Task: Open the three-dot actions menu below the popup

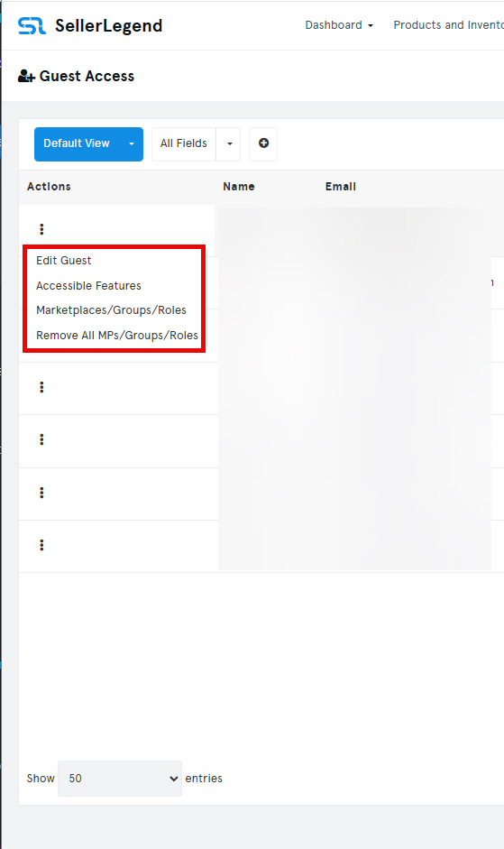Action: [41, 387]
